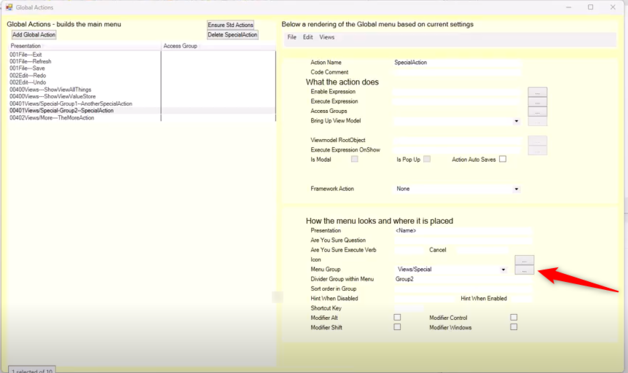Open the Bring Up View Model ellipsis button
Image resolution: width=628 pixels, height=373 pixels.
click(537, 121)
